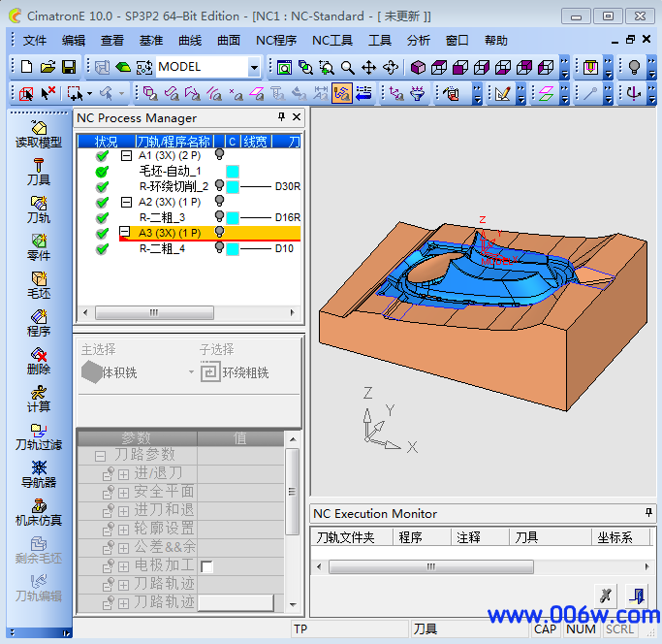Click the Rotate view toolbar icon

(x=390, y=67)
